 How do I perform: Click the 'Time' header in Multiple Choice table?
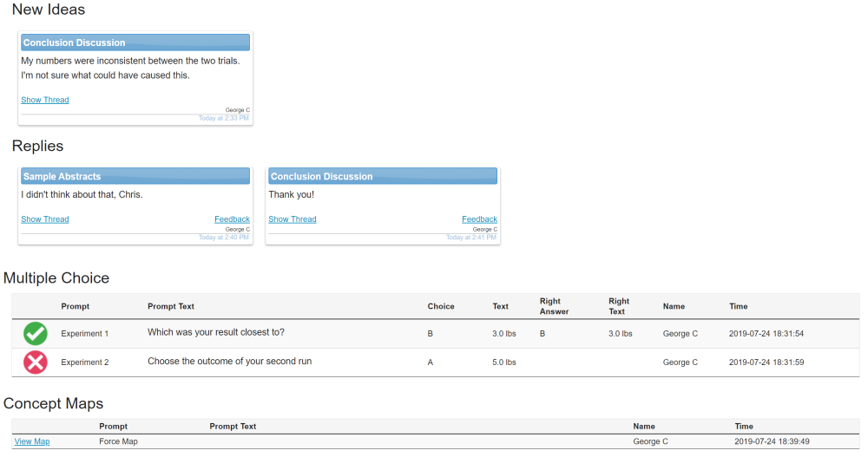point(739,306)
